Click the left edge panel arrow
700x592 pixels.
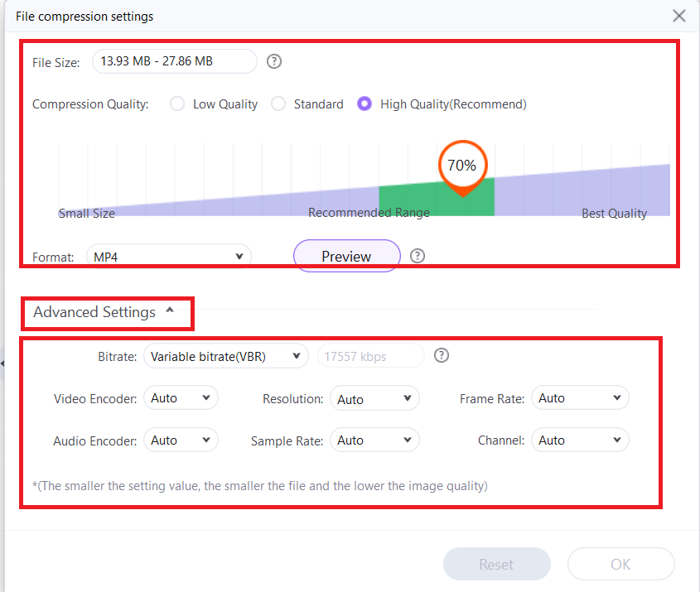[x=3, y=362]
